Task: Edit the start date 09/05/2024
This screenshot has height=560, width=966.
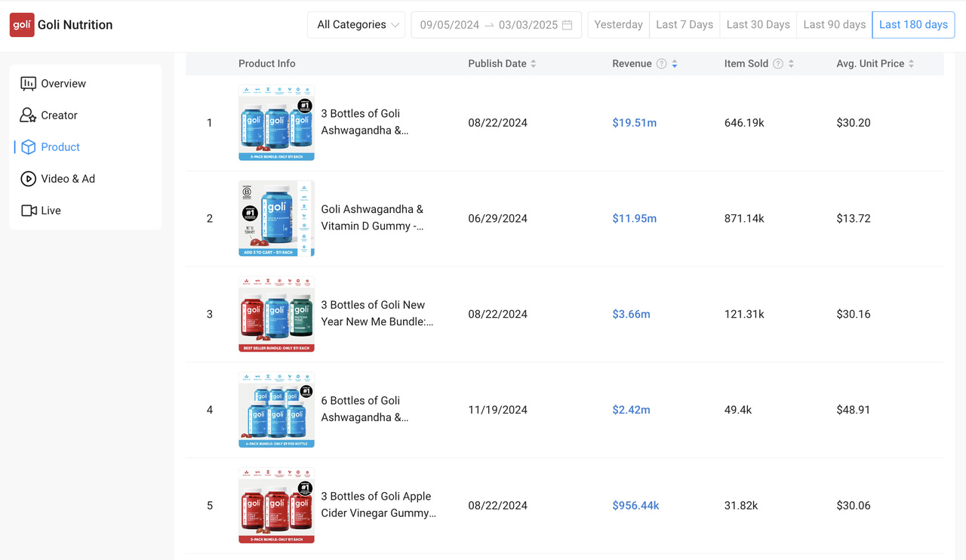Action: (x=450, y=25)
